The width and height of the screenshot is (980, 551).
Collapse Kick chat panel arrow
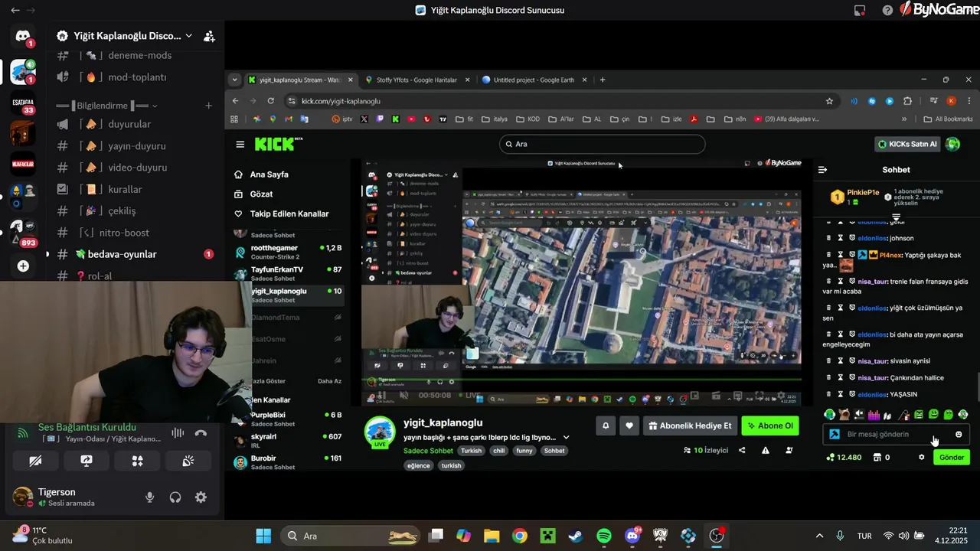pos(823,170)
